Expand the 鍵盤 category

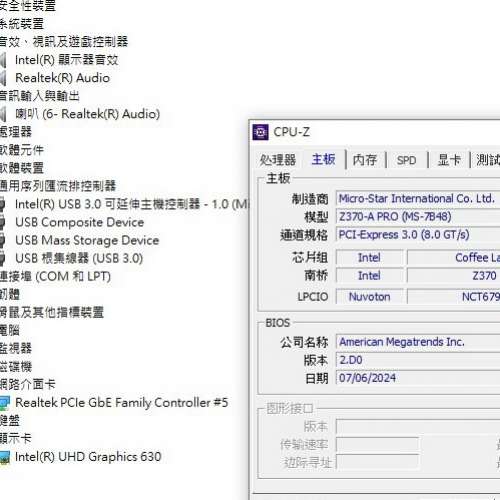[x=10, y=421]
